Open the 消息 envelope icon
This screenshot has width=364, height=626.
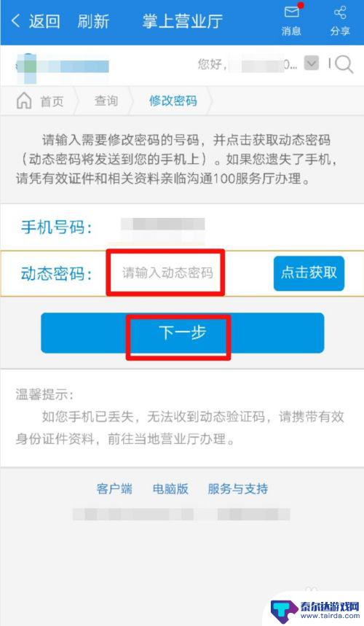point(292,12)
